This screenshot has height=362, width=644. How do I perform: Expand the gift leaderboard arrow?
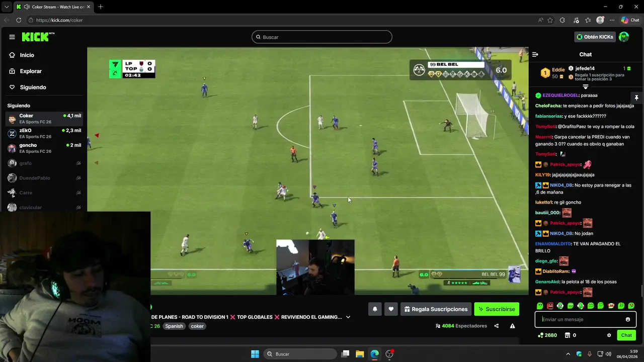point(586,87)
